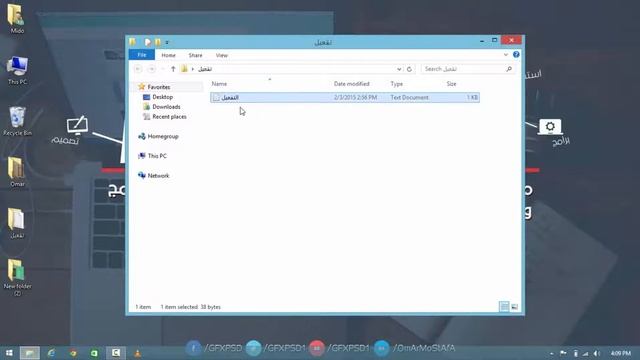
Task: Open Network in navigation pane
Action: (x=158, y=176)
